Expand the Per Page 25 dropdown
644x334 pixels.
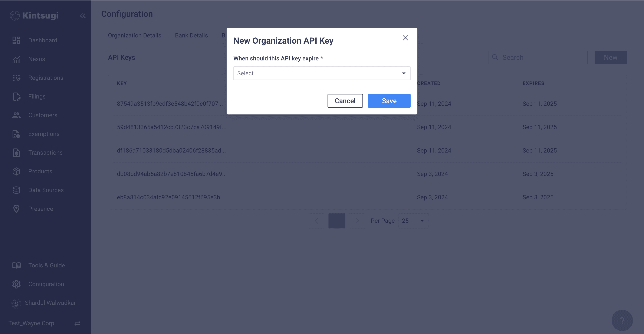click(413, 221)
